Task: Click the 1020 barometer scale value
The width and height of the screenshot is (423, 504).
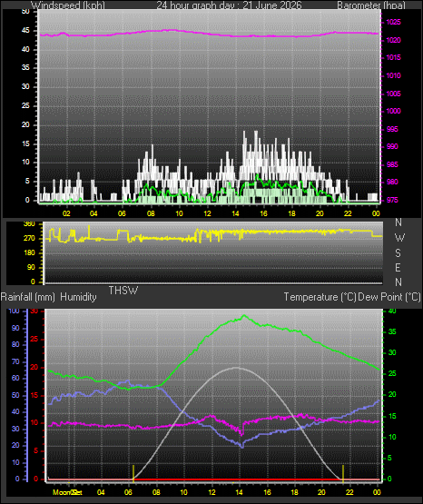Action: tap(393, 41)
